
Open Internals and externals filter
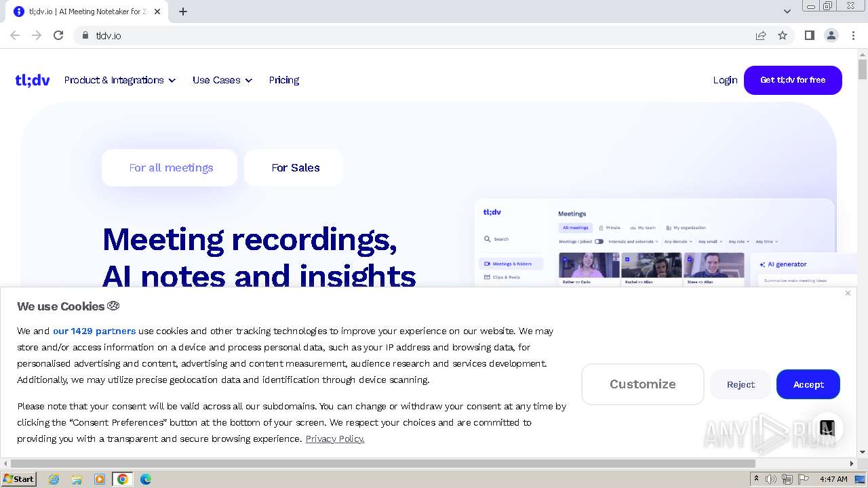pos(633,241)
